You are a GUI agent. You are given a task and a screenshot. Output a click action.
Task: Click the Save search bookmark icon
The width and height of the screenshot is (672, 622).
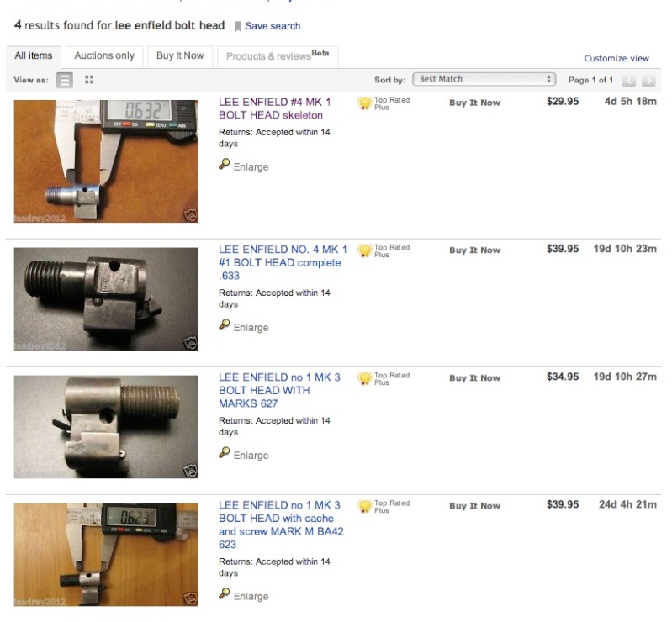click(238, 27)
